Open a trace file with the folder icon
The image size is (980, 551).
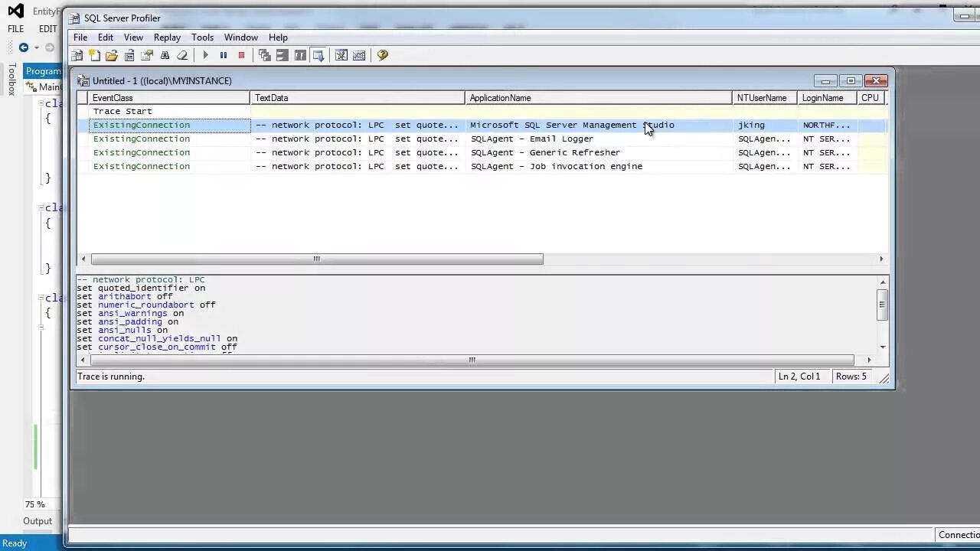(112, 55)
